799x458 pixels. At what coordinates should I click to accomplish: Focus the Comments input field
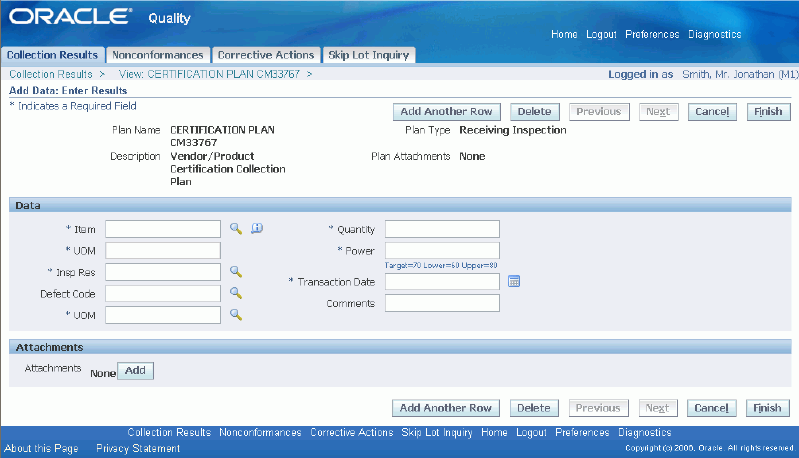tap(442, 303)
